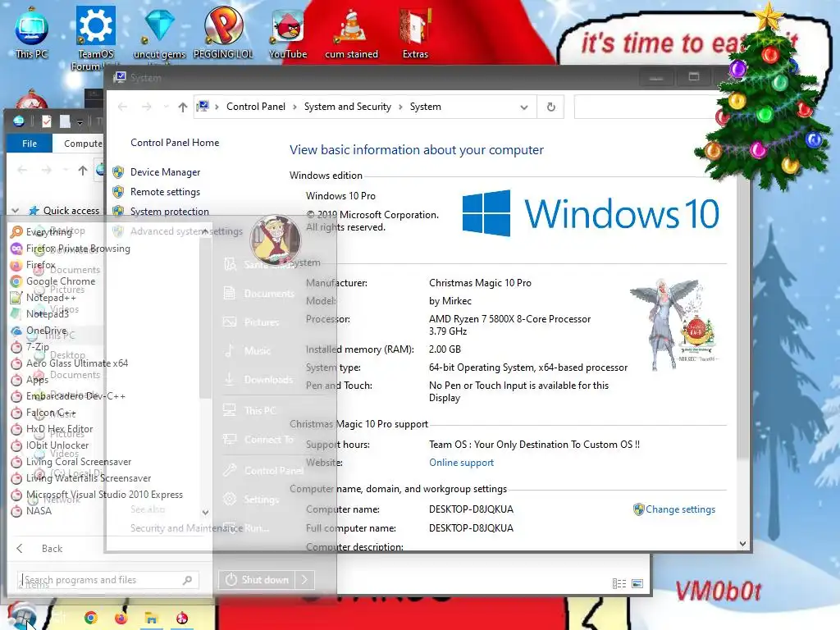Click the Device Manager shield icon
This screenshot has width=840, height=630.
click(x=118, y=172)
